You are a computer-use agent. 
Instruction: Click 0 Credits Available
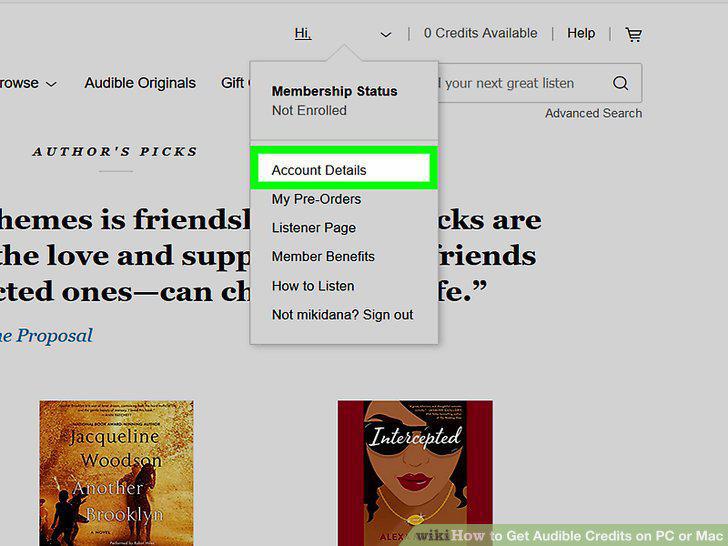pos(481,33)
